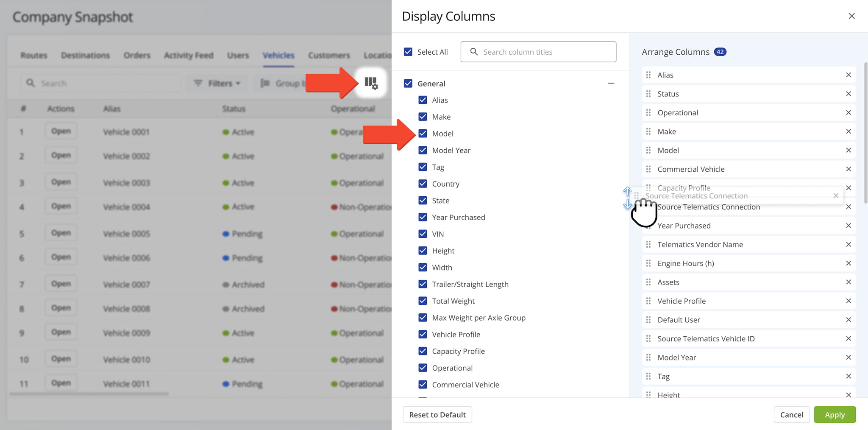This screenshot has width=868, height=430.
Task: Click the 42 columns count badge
Action: click(720, 52)
